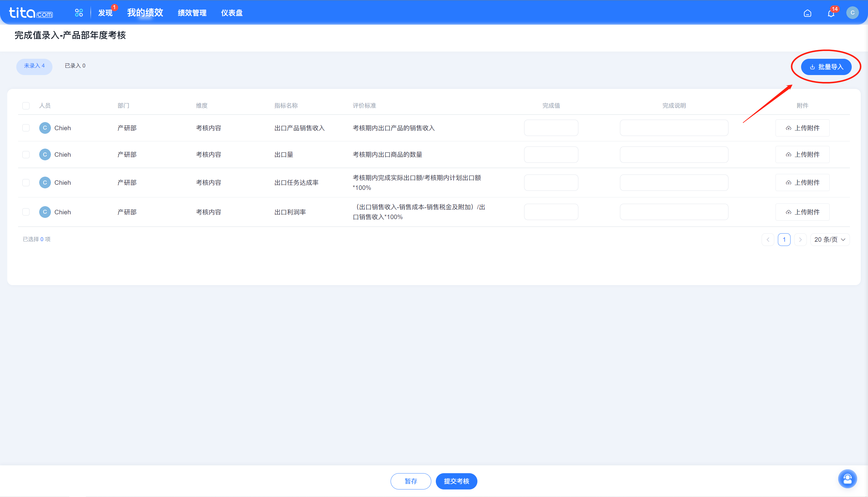Viewport: 868px width, 497px height.
Task: Click the 出口任务达成率 indicator name
Action: [x=296, y=182]
